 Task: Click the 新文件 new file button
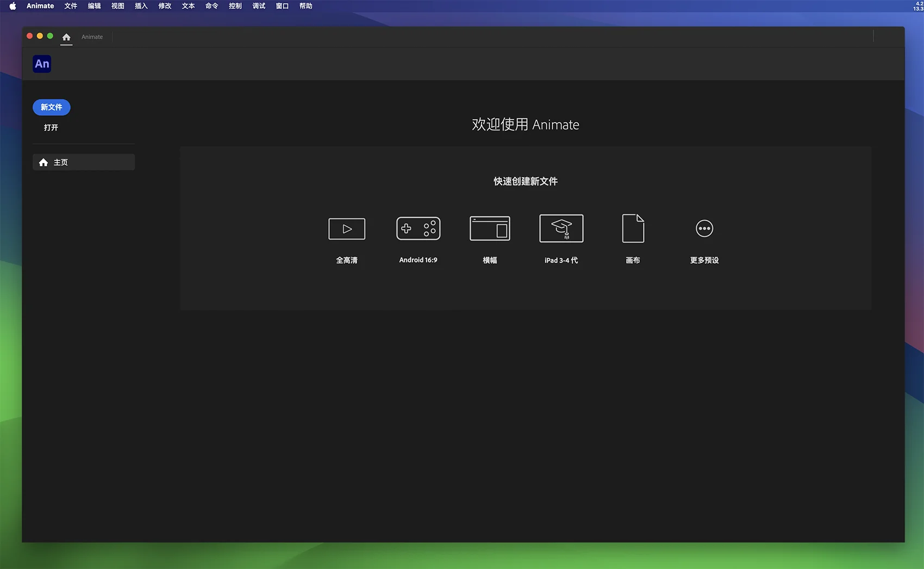tap(52, 107)
